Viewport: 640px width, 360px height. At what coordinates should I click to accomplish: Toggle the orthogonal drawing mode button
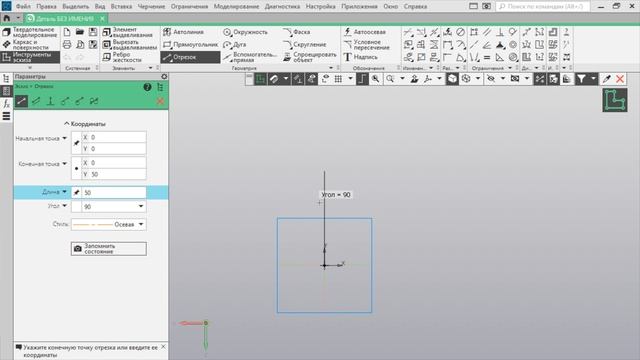coord(362,79)
